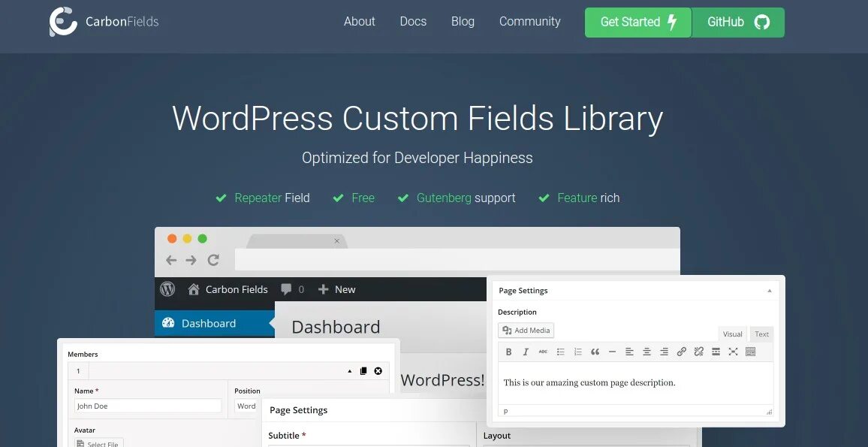The image size is (868, 447).
Task: Click the remove link icon
Action: [x=698, y=352]
